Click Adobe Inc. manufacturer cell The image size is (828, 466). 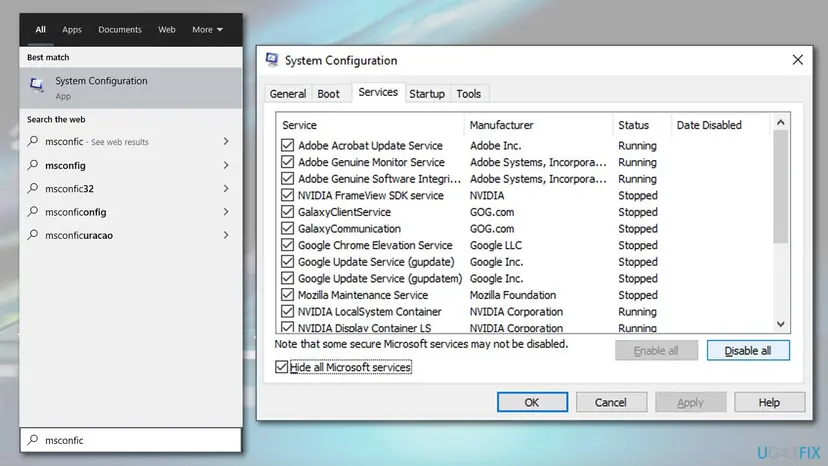495,145
